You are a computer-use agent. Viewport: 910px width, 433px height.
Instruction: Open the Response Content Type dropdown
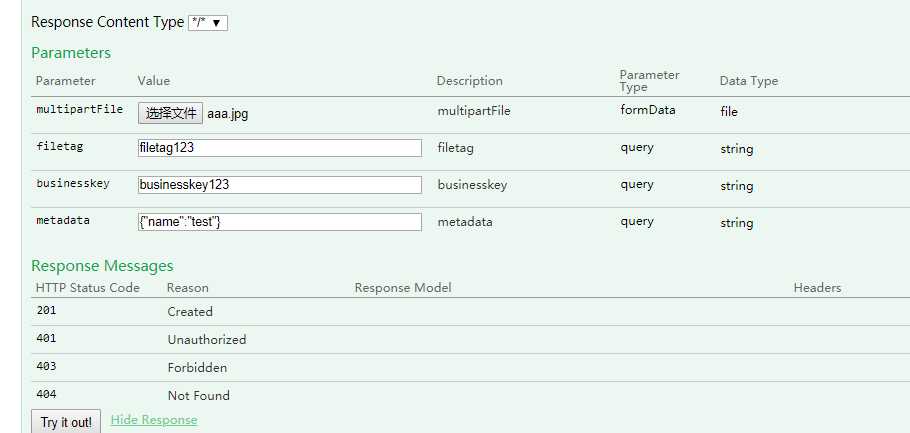click(208, 22)
